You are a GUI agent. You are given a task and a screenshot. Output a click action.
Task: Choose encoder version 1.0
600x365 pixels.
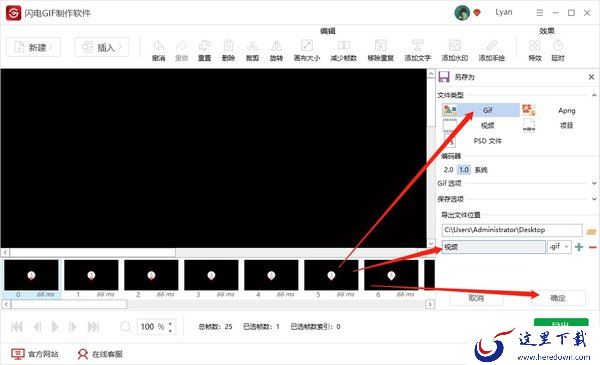point(464,169)
